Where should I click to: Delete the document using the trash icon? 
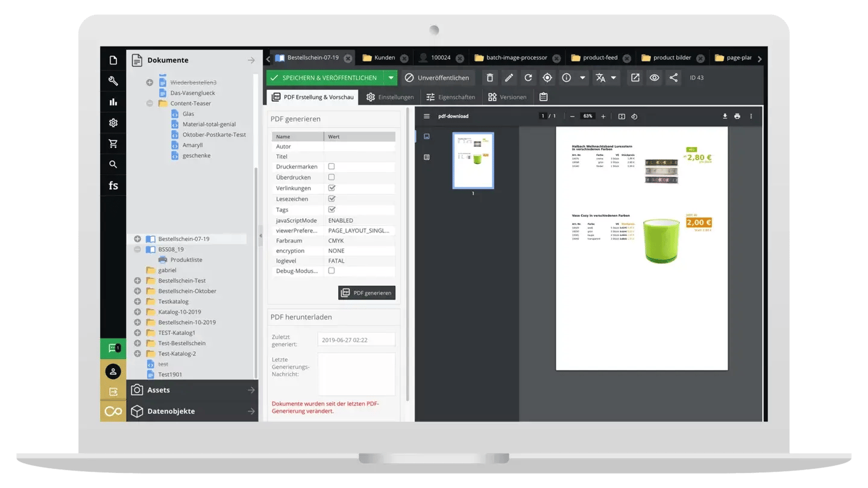point(489,77)
